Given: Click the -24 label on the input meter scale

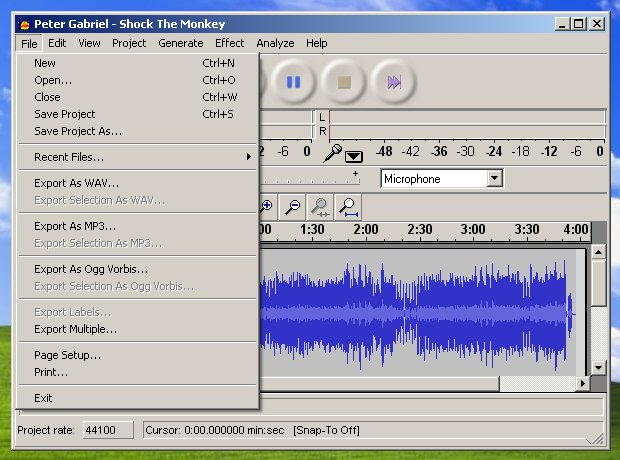Looking at the screenshot, I should click(x=494, y=151).
